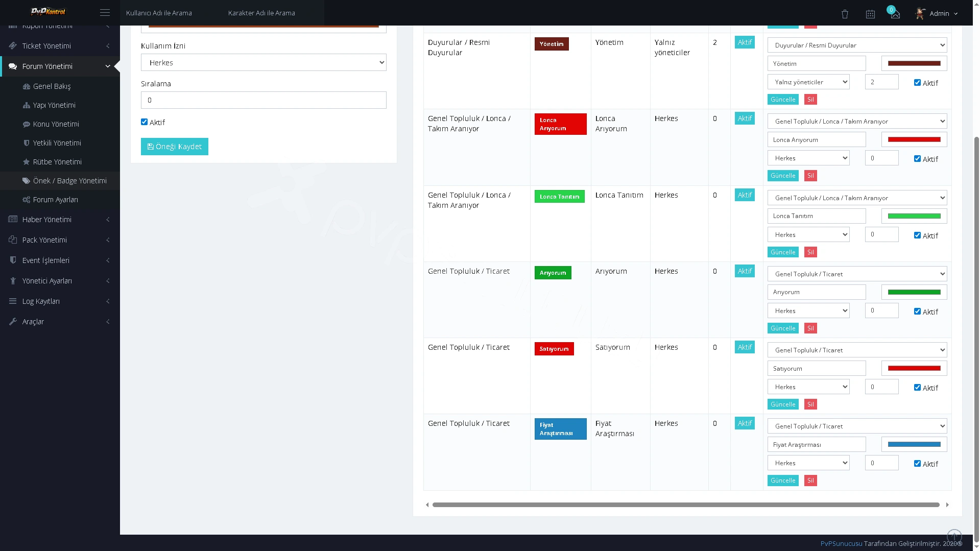Toggle Aktif checkbox in Yönetim row
Viewport: 980px width, 551px height.
click(917, 83)
